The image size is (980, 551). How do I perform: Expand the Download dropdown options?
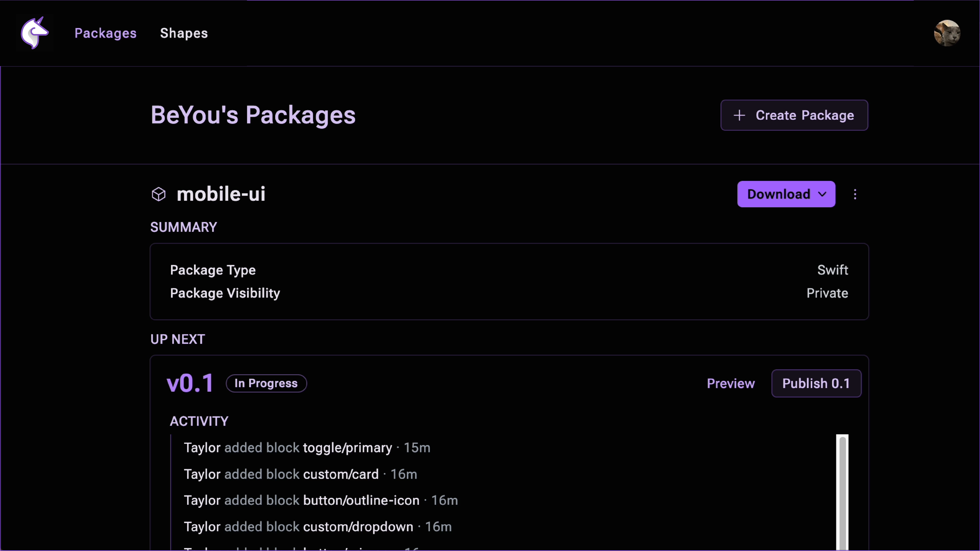click(x=823, y=194)
